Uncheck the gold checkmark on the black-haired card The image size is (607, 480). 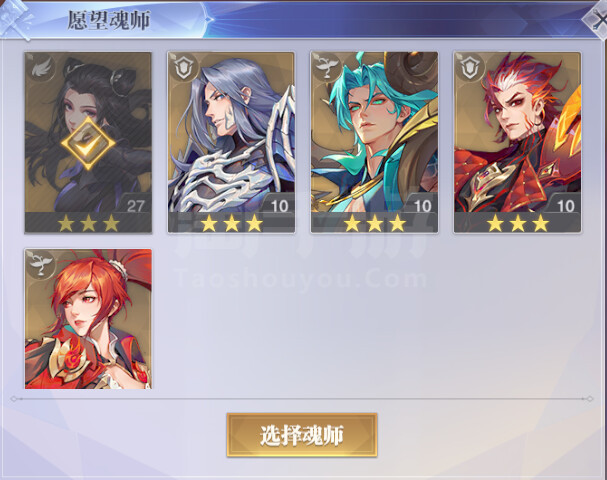[x=88, y=144]
